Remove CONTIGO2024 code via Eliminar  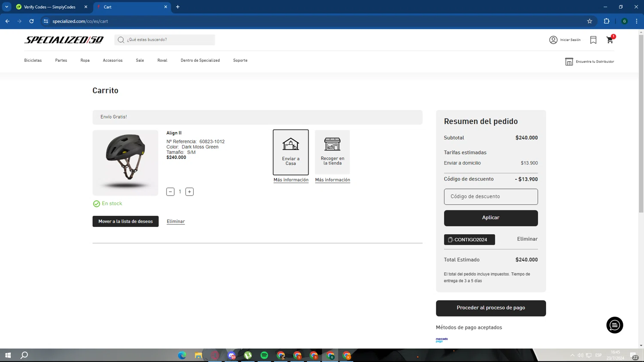pos(527,239)
